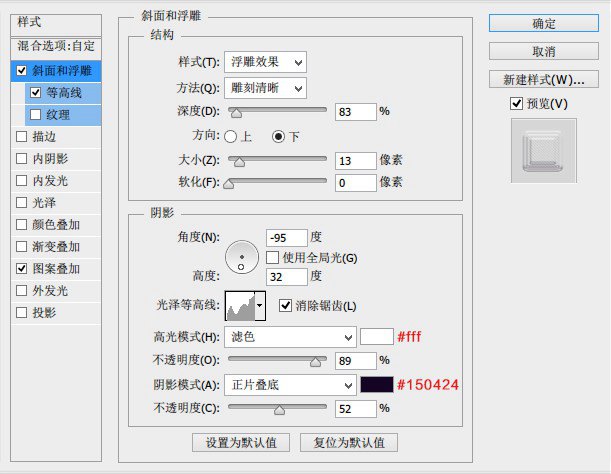Screen dimensions: 611x474
Task: Open gloss contour picker arrow
Action: [x=260, y=306]
